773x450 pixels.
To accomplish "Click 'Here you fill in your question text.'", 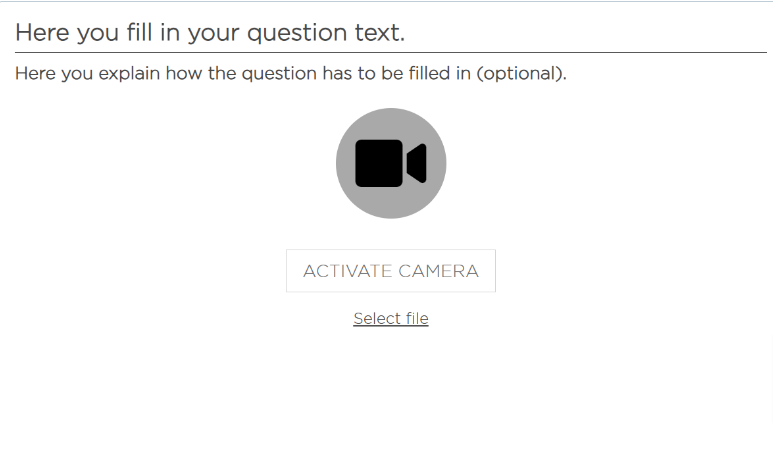I will coord(210,33).
